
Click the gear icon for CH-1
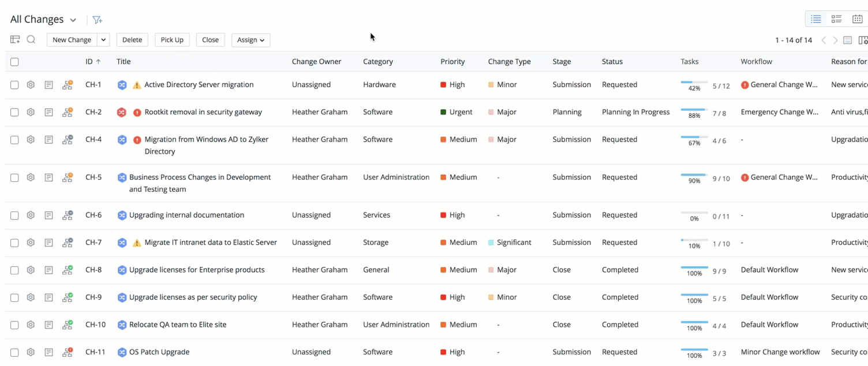tap(31, 85)
